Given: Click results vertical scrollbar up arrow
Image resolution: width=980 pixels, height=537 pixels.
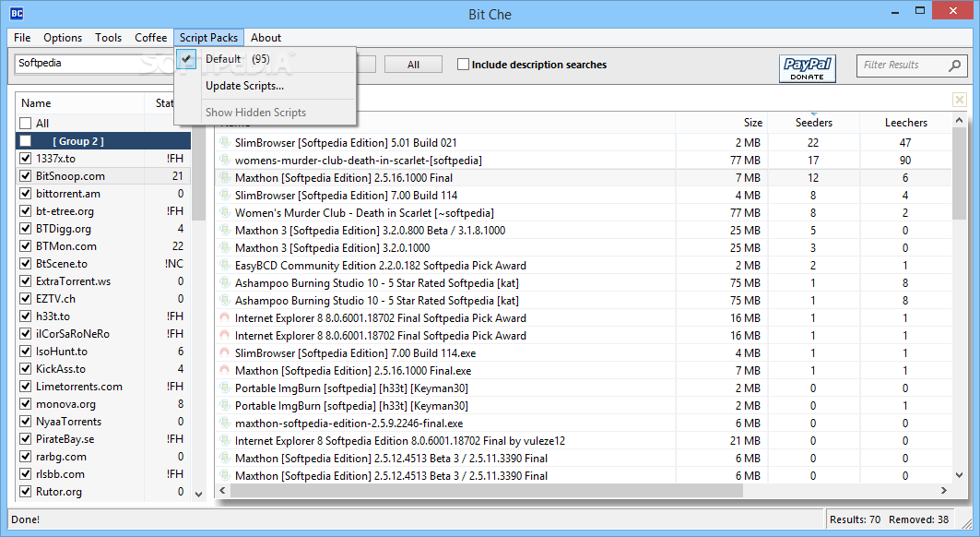Looking at the screenshot, I should (960, 120).
